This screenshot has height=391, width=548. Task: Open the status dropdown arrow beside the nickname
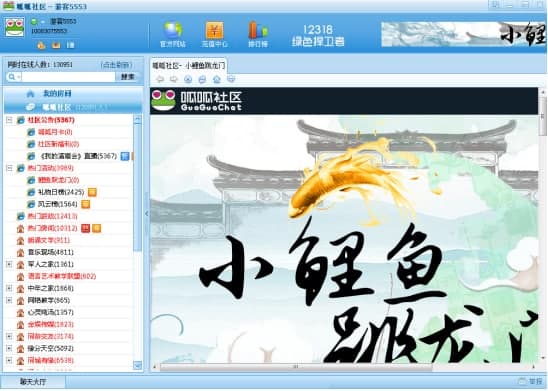tap(42, 22)
